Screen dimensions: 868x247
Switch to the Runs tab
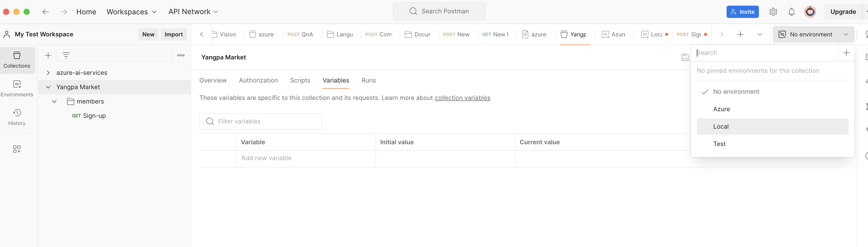(369, 80)
